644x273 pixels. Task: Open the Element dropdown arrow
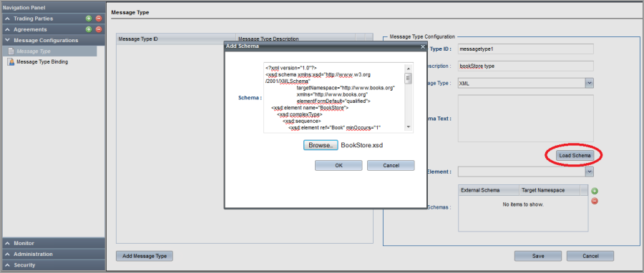[x=590, y=172]
